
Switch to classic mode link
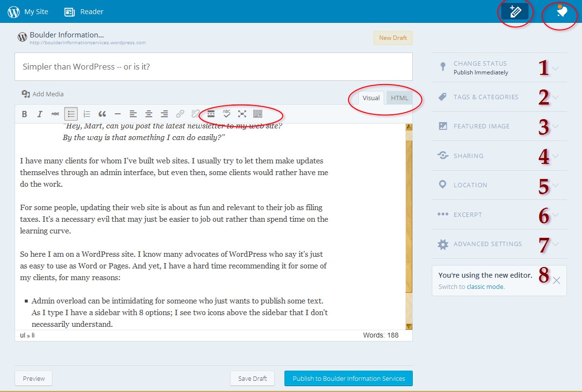(486, 286)
